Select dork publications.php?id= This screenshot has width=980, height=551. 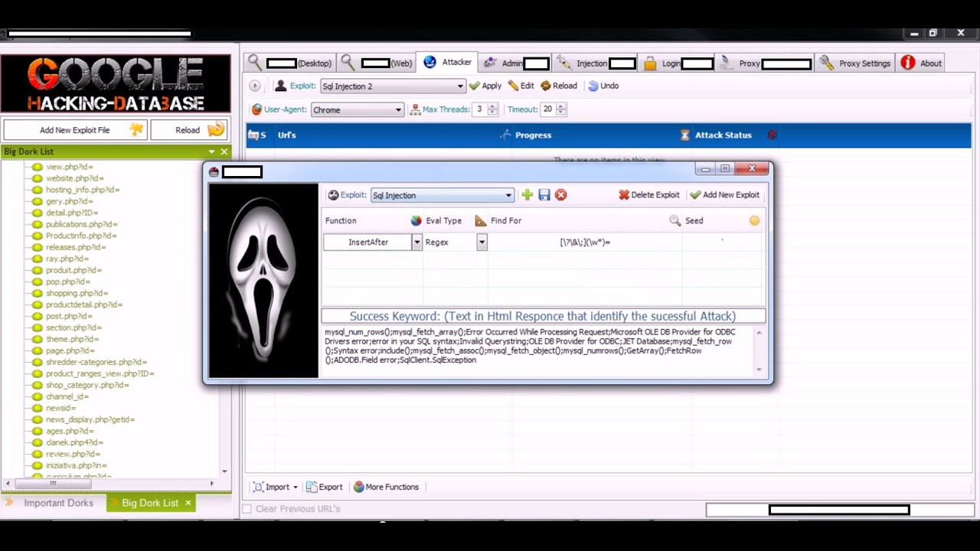pyautogui.click(x=81, y=224)
